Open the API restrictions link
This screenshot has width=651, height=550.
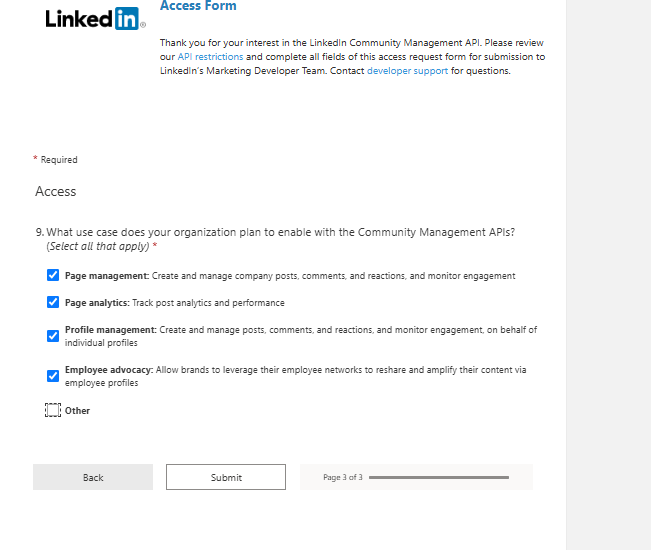tap(210, 57)
